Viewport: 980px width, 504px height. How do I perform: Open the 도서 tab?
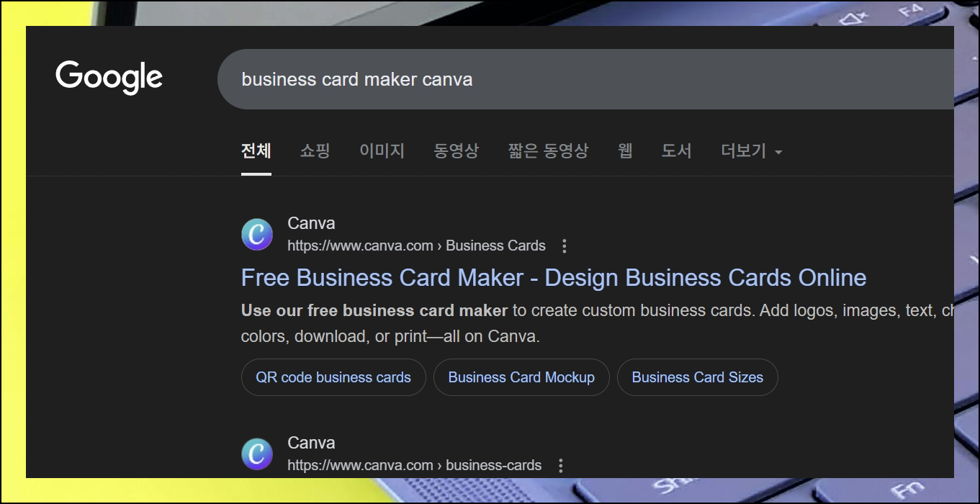pyautogui.click(x=676, y=151)
